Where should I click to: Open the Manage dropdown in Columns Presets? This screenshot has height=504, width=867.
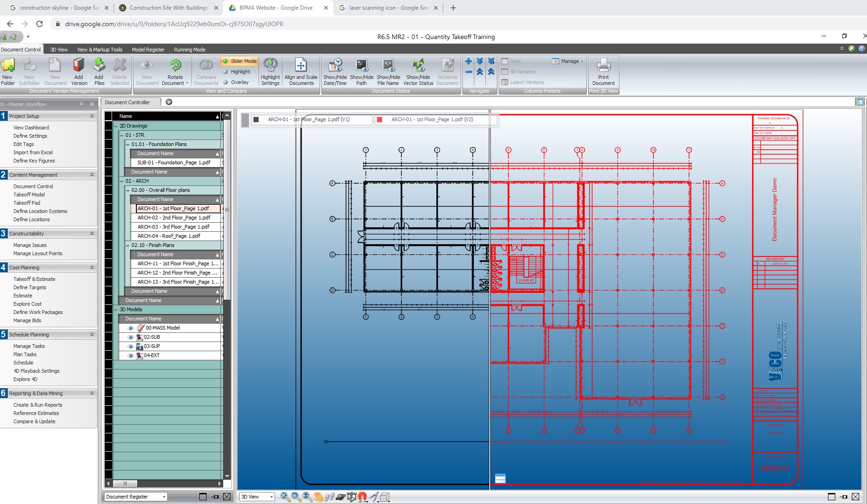click(x=569, y=61)
